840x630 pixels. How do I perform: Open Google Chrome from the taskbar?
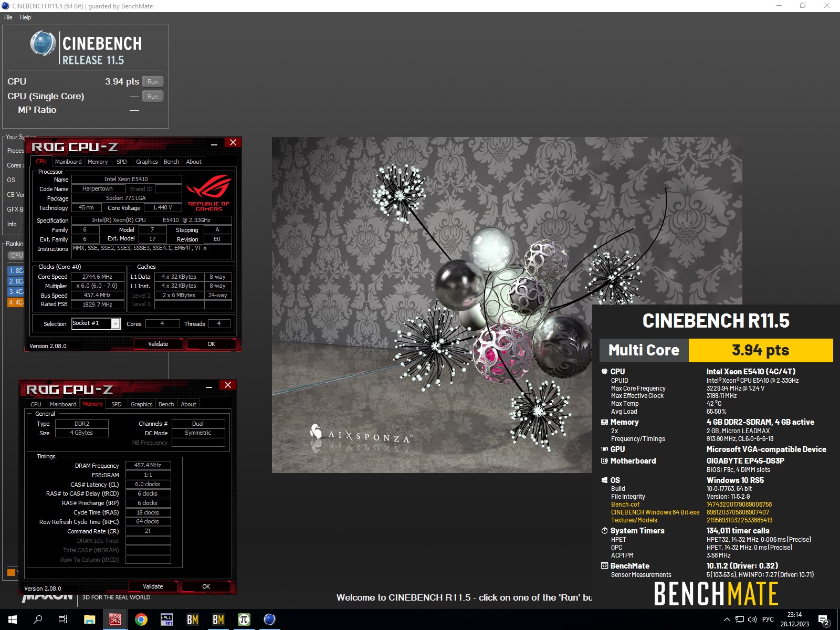click(x=141, y=619)
